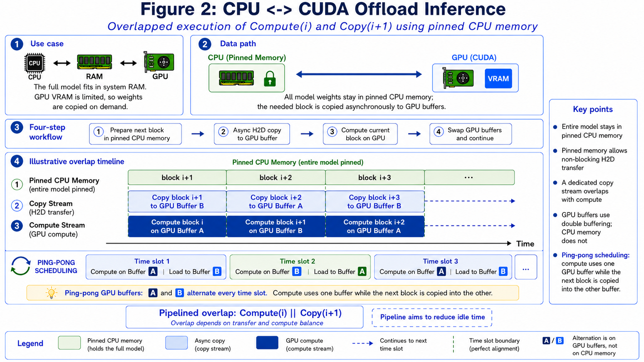Click the Illustrative overlap timeline heading

(x=77, y=162)
